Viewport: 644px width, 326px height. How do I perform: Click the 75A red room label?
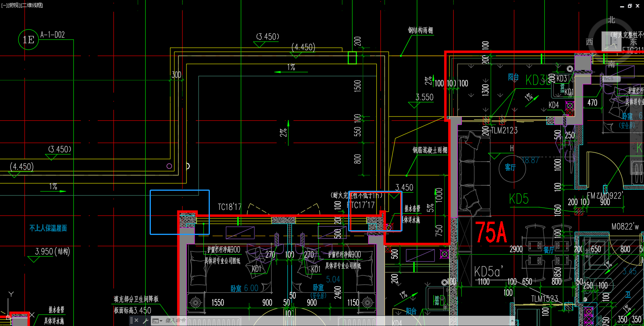tap(491, 232)
